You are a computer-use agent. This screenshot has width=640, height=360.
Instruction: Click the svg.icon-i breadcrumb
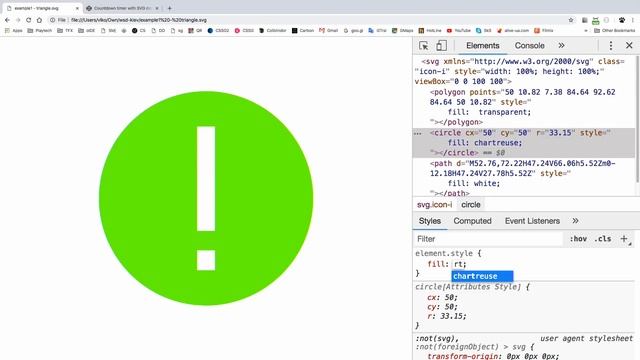[x=434, y=204]
